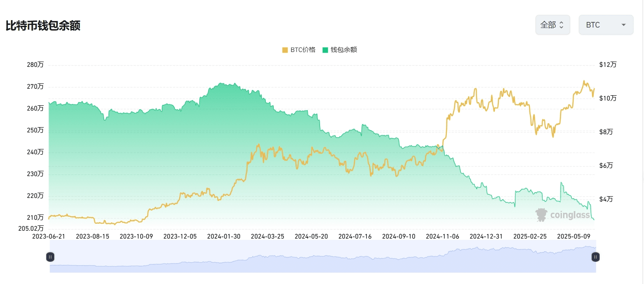Open the BTC currency dropdown

606,25
